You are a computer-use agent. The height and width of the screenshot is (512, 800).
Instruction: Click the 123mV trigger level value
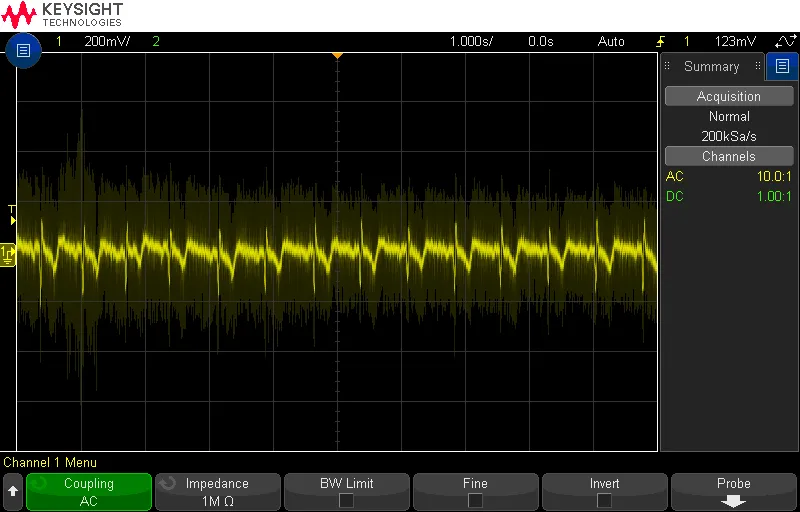pyautogui.click(x=735, y=42)
